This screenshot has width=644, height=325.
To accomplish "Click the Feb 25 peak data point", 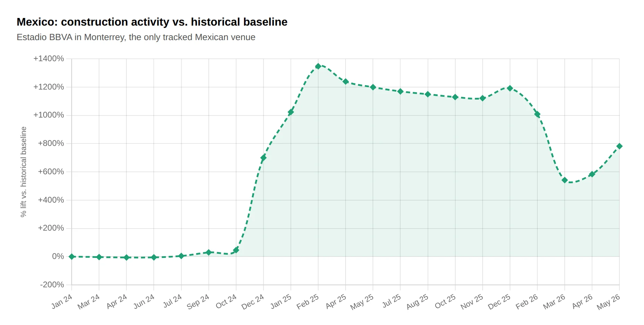I will click(318, 66).
